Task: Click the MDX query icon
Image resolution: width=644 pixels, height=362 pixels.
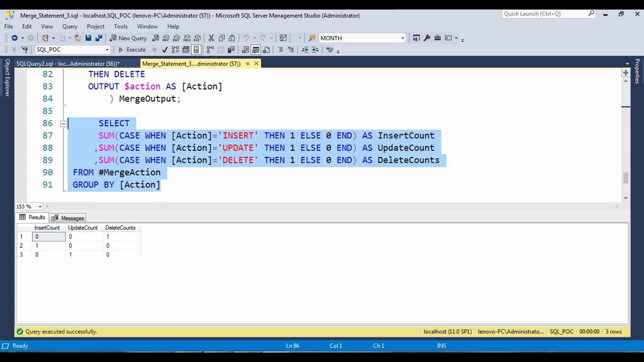Action: [166, 38]
